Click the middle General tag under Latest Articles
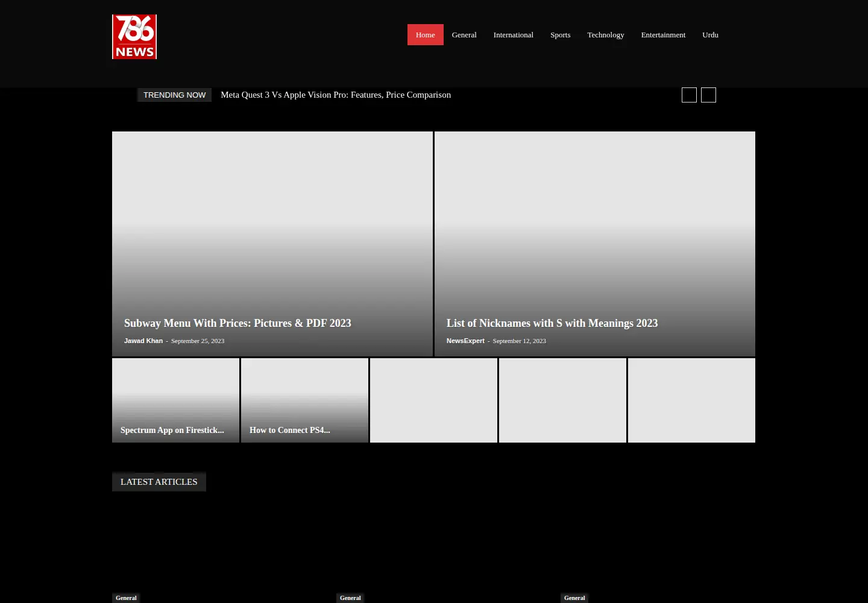Viewport: 868px width, 603px height. coord(350,598)
